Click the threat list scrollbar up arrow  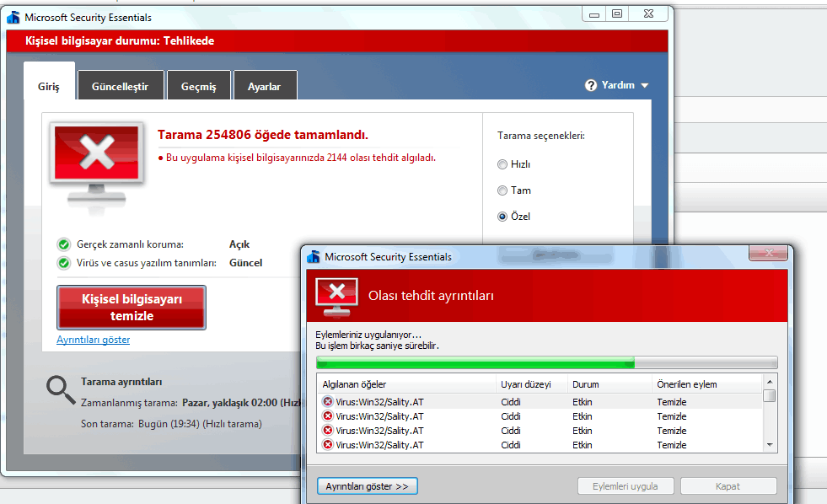(x=770, y=382)
